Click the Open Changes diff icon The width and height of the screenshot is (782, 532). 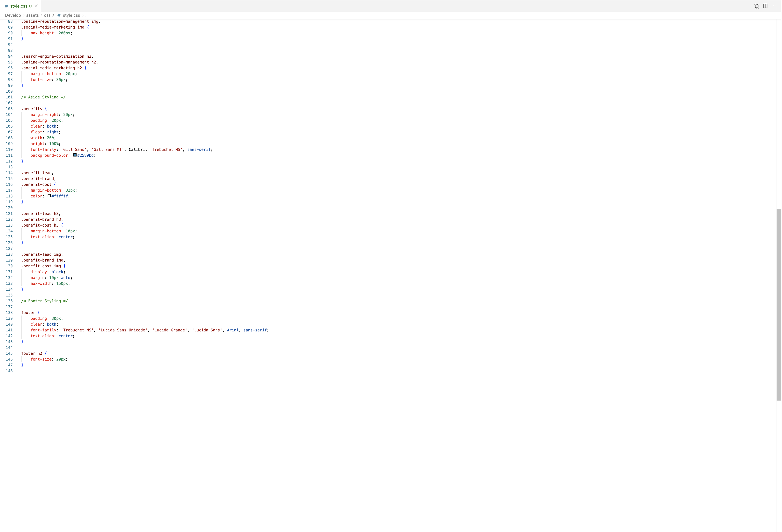(x=756, y=6)
